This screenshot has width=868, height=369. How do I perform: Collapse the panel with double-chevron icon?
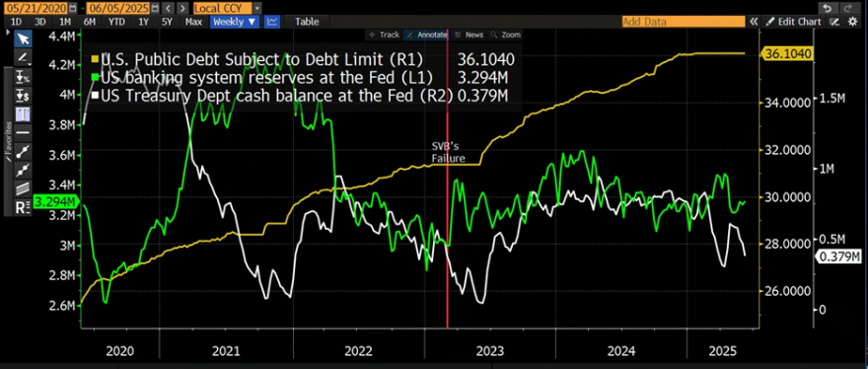[x=753, y=22]
